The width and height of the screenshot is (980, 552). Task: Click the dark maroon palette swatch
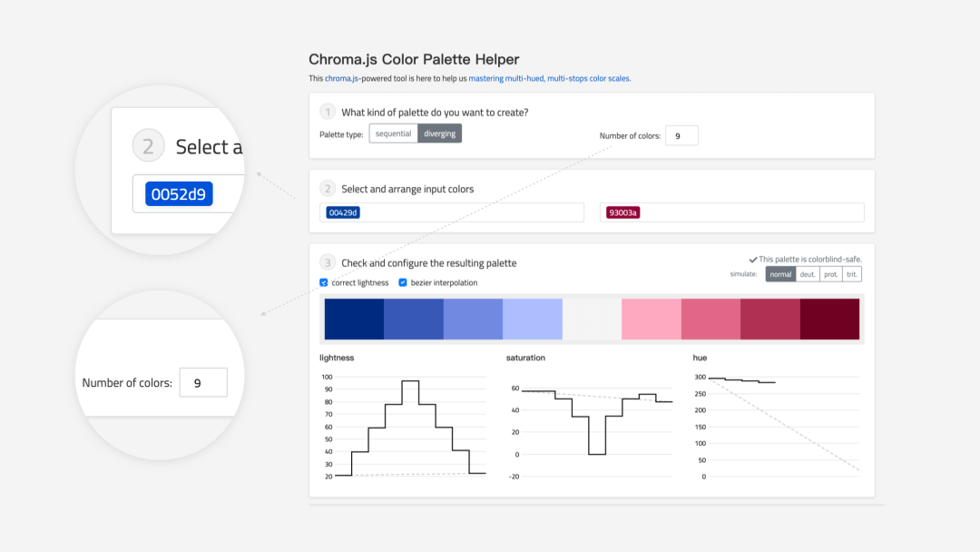point(830,319)
